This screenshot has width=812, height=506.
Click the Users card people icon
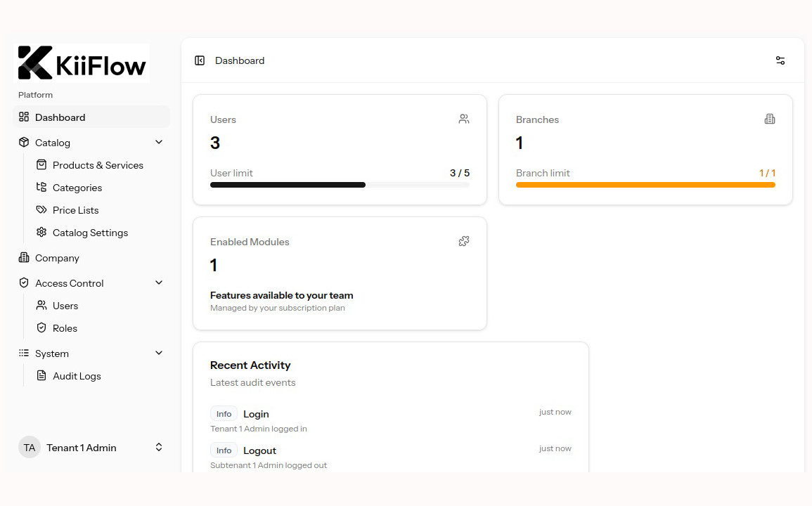(x=464, y=119)
